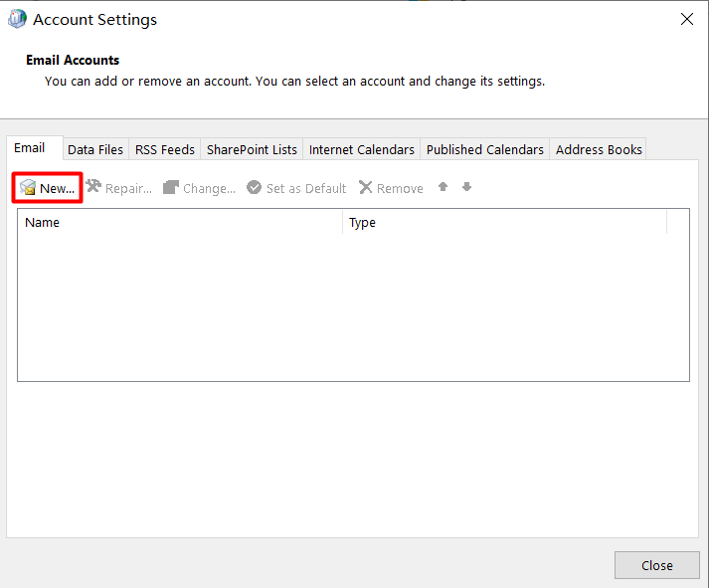The width and height of the screenshot is (709, 588).
Task: Open the RSS Feeds tab
Action: pos(164,149)
